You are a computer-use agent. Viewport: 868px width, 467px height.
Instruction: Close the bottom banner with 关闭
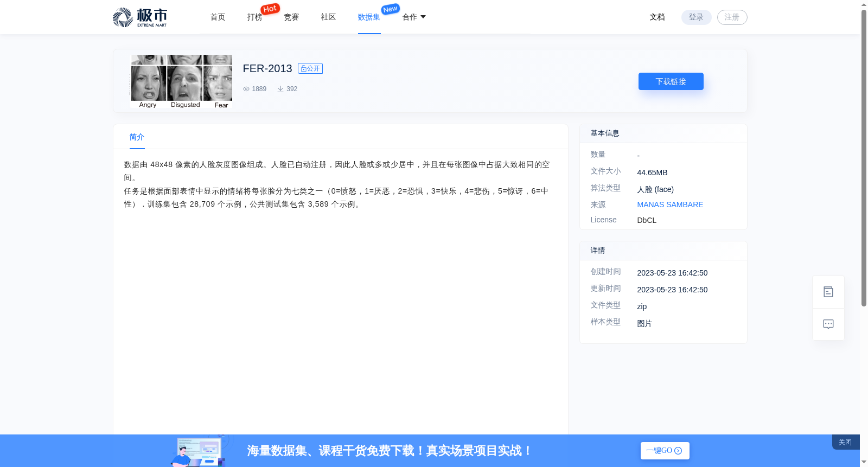845,442
